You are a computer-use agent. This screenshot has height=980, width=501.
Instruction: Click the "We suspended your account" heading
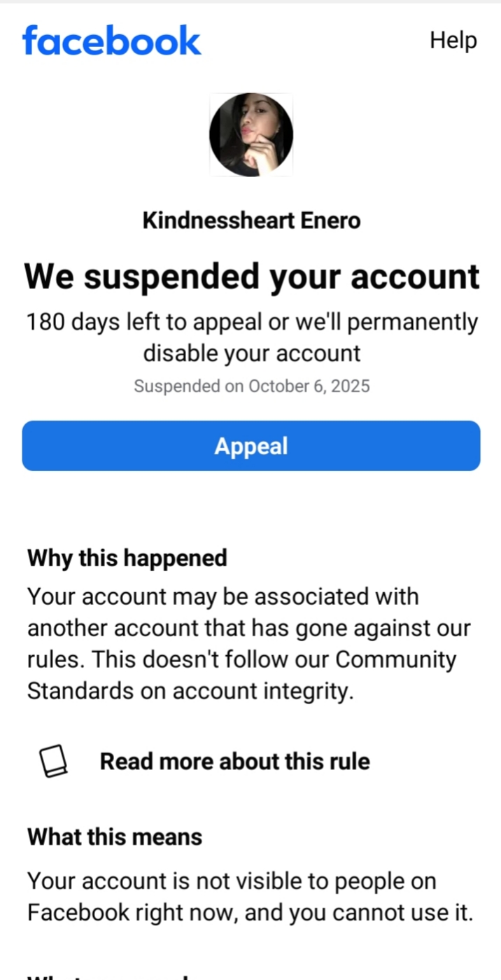tap(251, 276)
